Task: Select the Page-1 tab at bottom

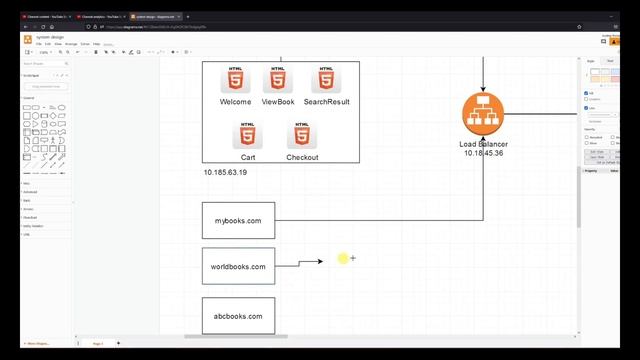Action: (98, 344)
